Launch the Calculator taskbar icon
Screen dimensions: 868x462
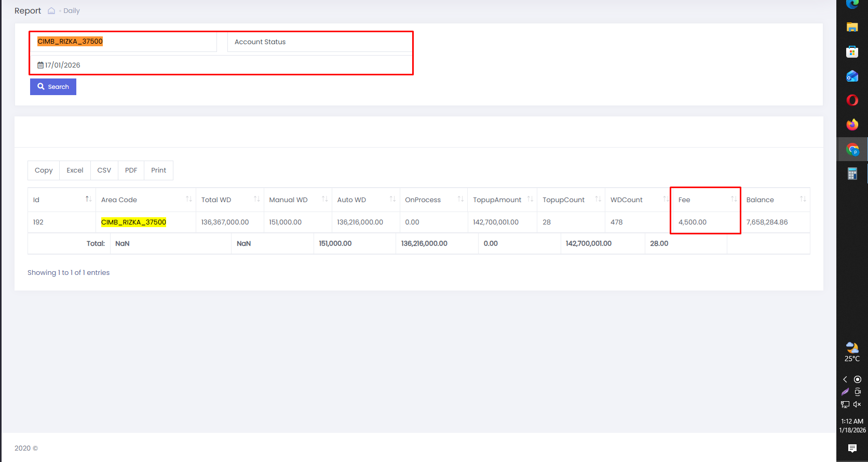(852, 174)
